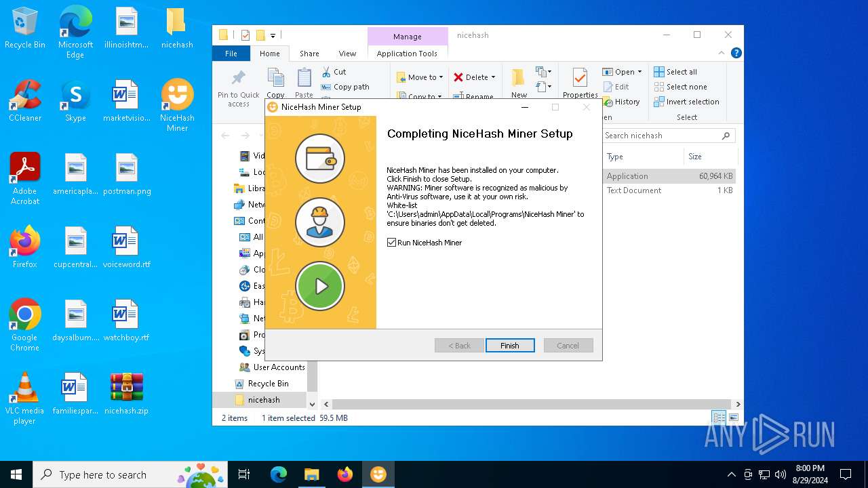Click Finish to close NiceHash Setup
The height and width of the screenshot is (488, 868).
[510, 346]
